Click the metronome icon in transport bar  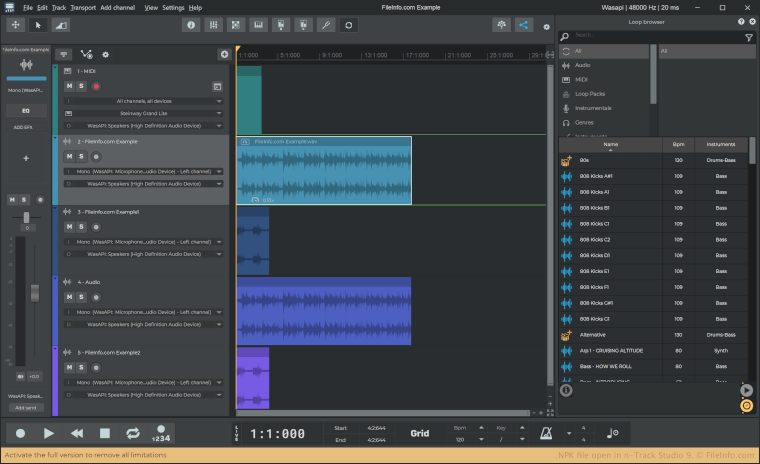click(x=547, y=433)
